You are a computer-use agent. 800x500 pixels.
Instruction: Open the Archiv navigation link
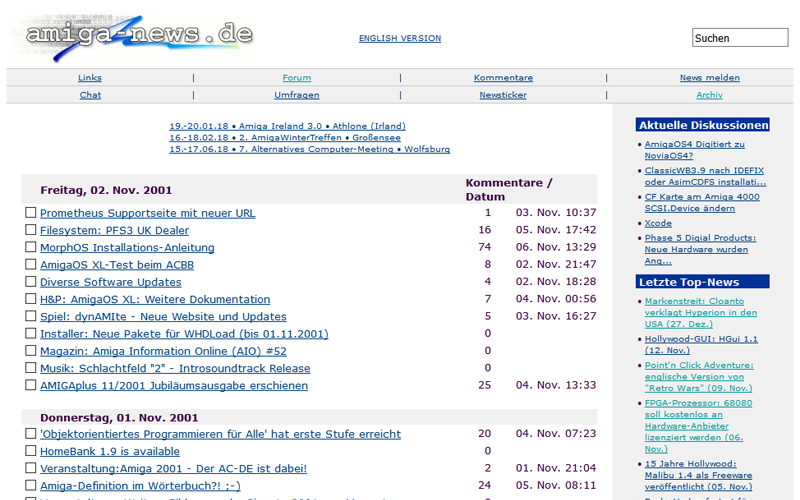[709, 95]
